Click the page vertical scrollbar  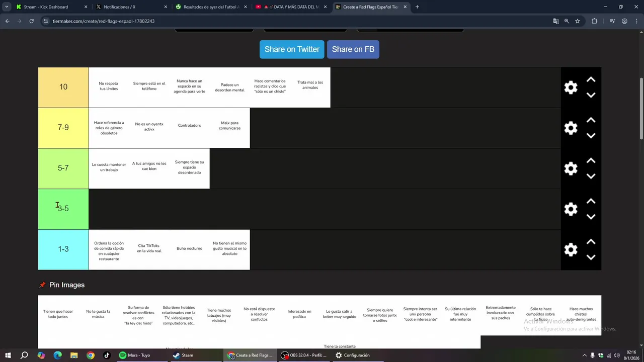click(641, 108)
